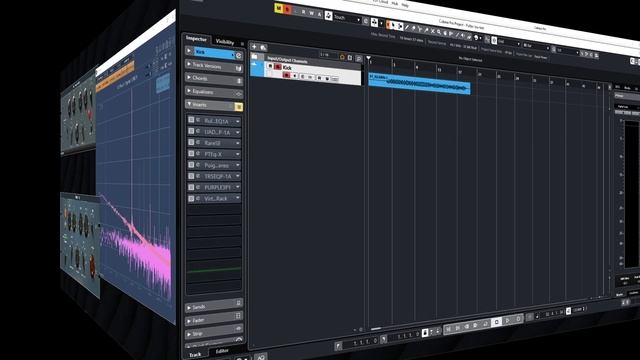Select the Range Selection tool
640x360 pixels.
tap(400, 27)
